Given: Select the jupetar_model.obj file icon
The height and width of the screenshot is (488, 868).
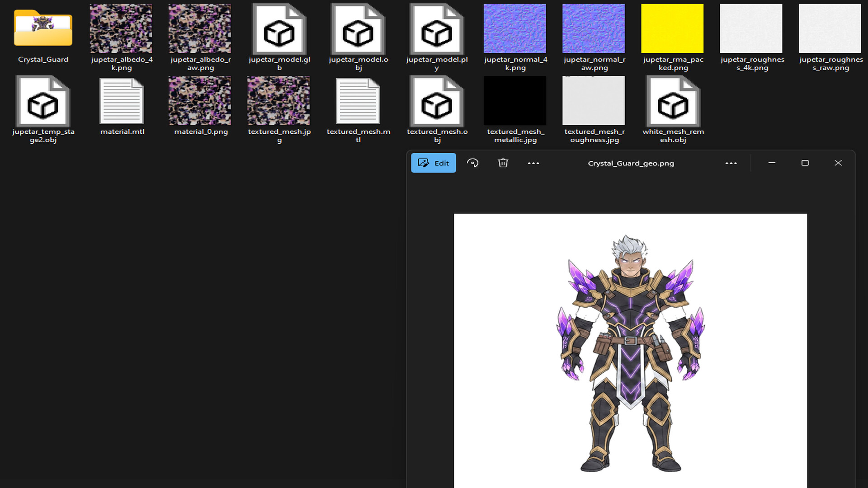Looking at the screenshot, I should tap(358, 28).
